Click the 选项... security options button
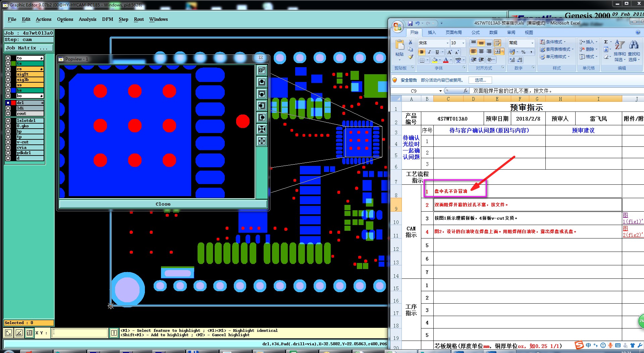 tap(480, 80)
